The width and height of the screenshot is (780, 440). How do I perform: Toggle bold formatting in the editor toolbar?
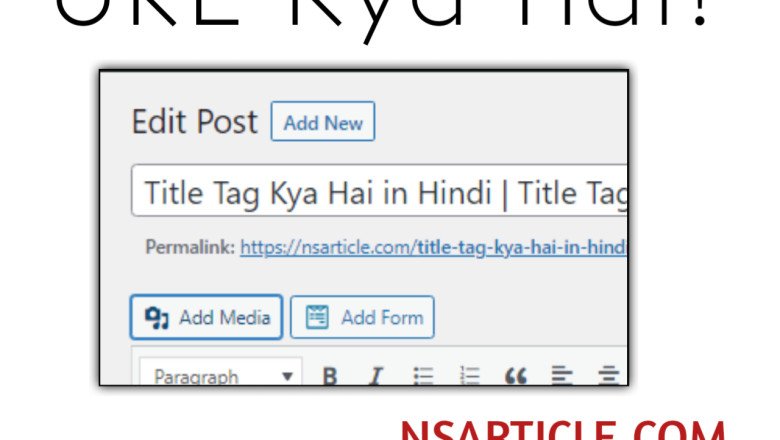tap(330, 377)
